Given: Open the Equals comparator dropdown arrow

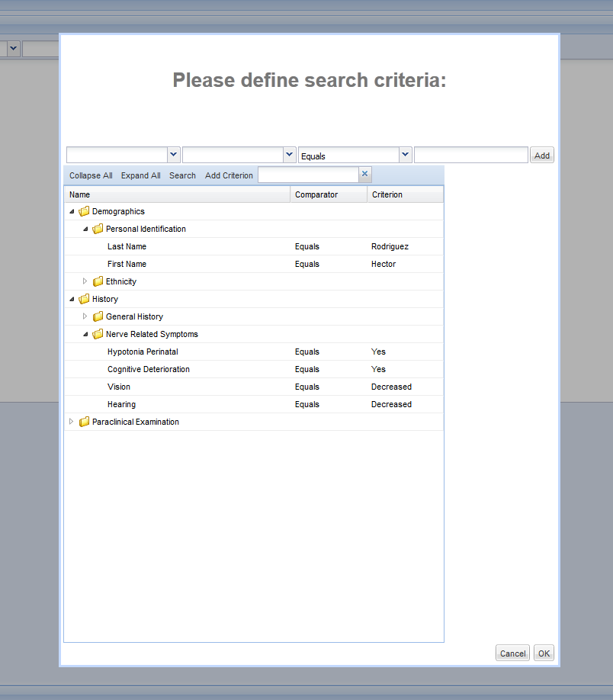Looking at the screenshot, I should 405,155.
